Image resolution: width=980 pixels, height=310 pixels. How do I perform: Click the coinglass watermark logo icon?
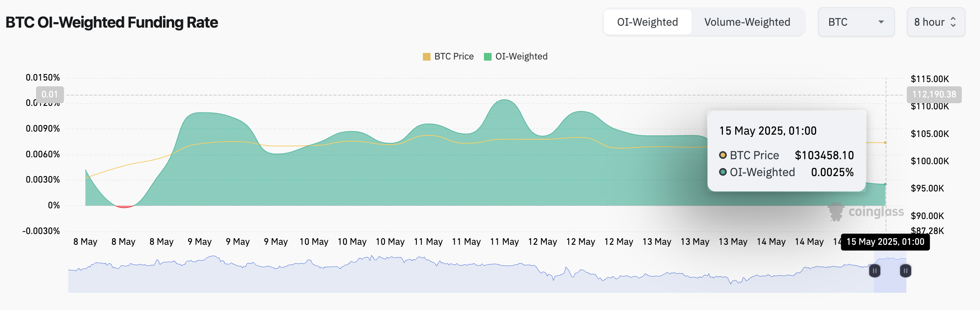point(836,212)
